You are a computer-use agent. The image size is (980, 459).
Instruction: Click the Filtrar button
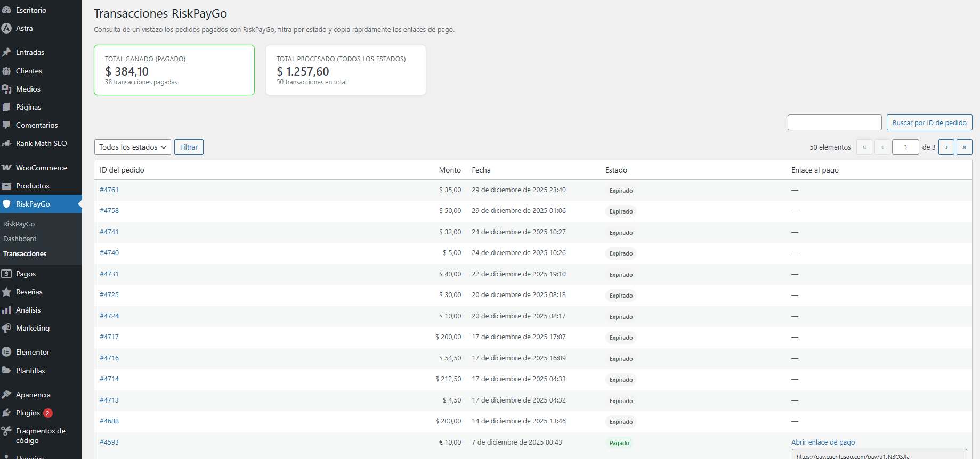click(x=189, y=147)
